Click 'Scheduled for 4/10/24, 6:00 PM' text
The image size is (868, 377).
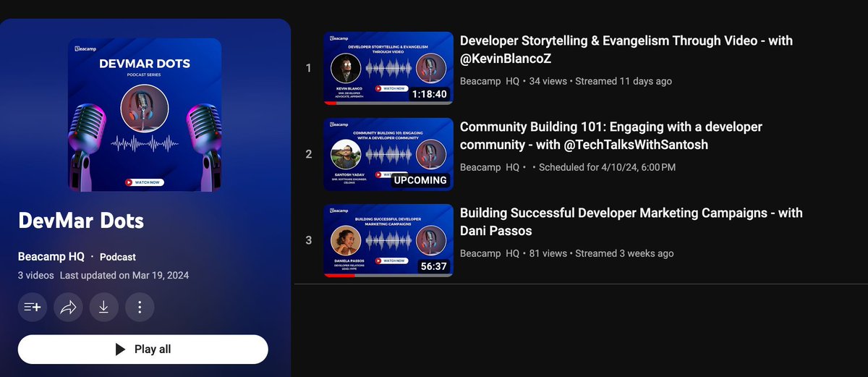coord(608,167)
